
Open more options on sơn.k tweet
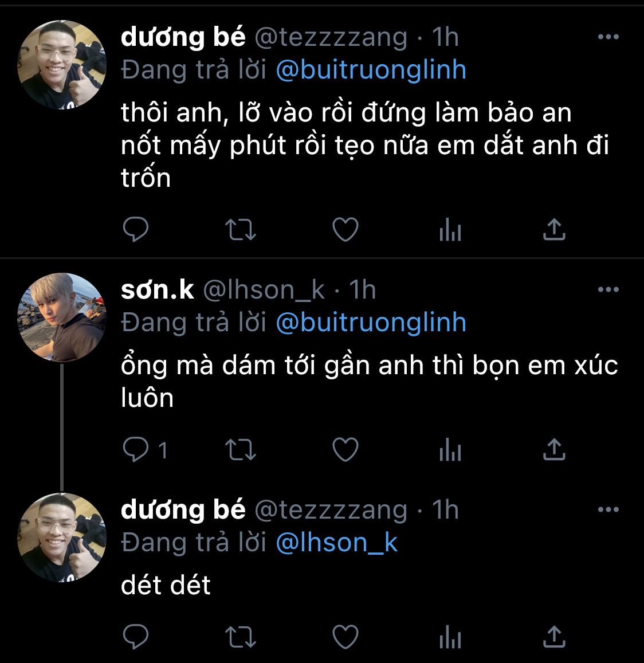tap(608, 290)
